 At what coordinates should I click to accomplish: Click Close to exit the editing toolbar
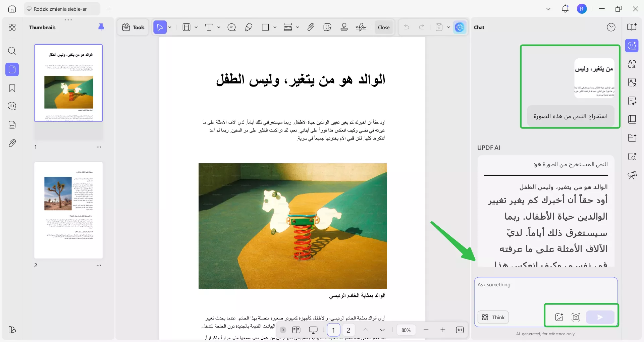click(x=384, y=27)
